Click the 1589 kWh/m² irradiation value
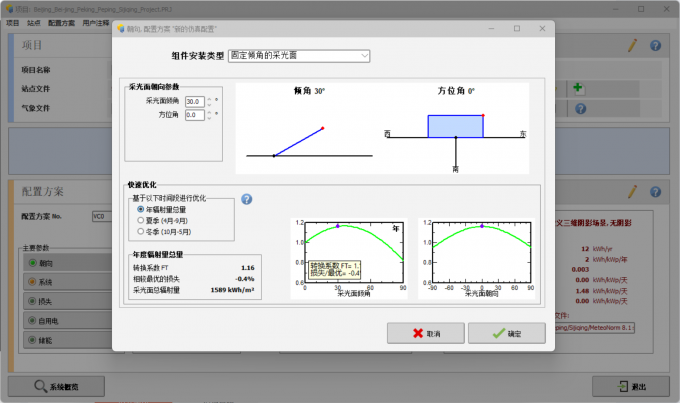680x403 pixels. [x=232, y=290]
